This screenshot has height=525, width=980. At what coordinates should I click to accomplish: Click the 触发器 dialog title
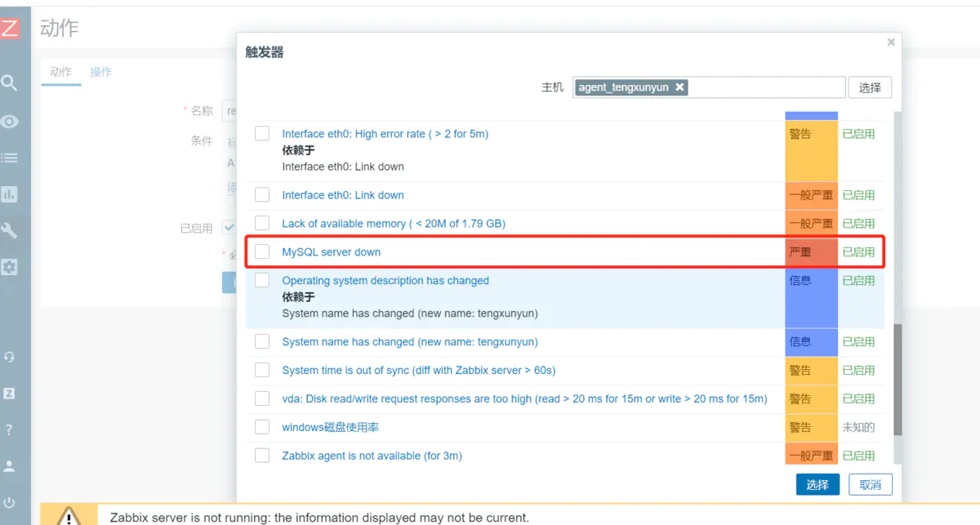coord(265,52)
